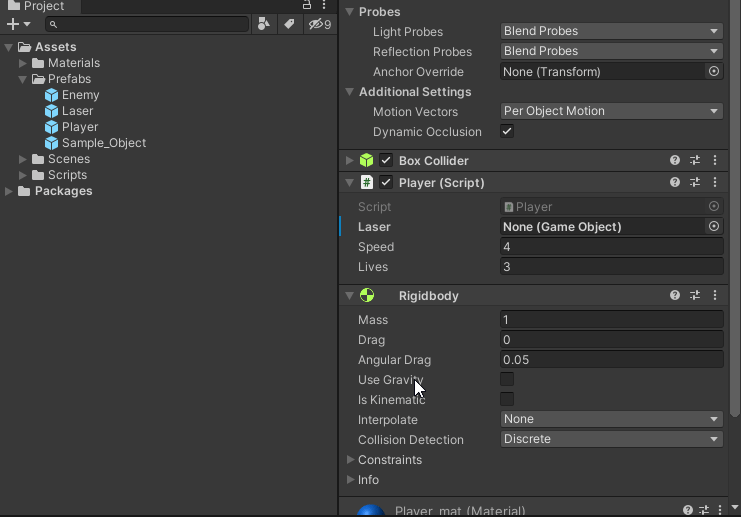Click the Scenes folder icon

coord(38,159)
